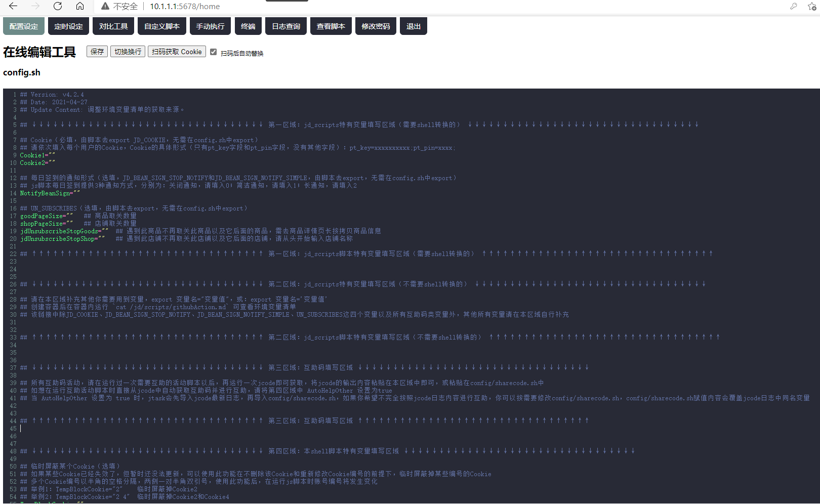Switch to the 对比工具 page
The image size is (820, 504).
113,26
